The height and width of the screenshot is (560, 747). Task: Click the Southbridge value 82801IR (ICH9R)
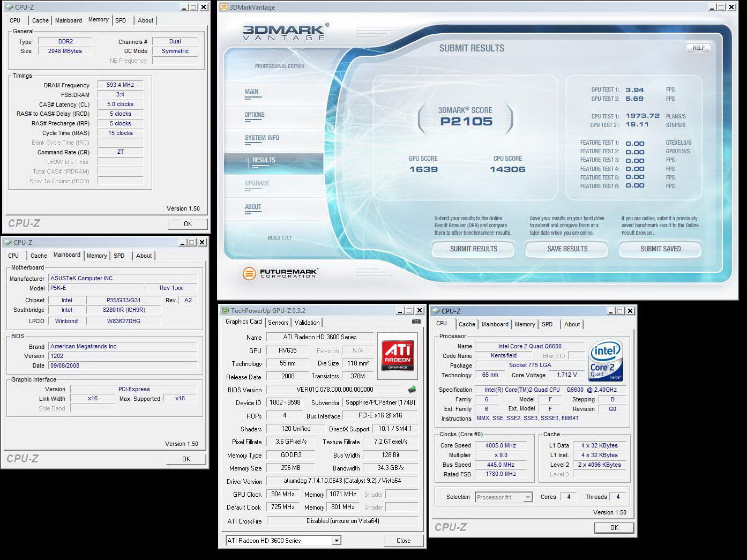pyautogui.click(x=124, y=310)
